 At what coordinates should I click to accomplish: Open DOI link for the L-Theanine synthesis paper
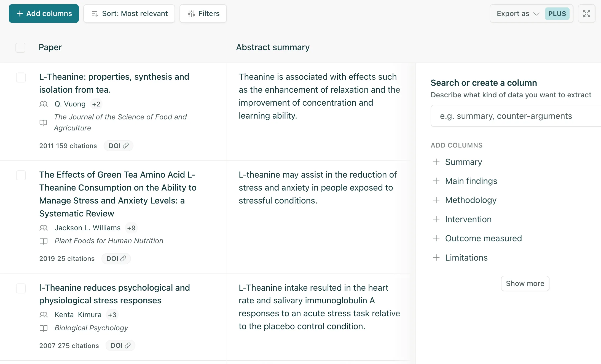click(x=118, y=146)
